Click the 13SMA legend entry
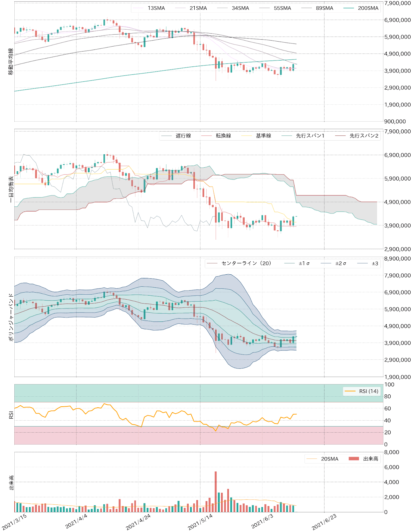Screen dimensions: 412x532 156,8
